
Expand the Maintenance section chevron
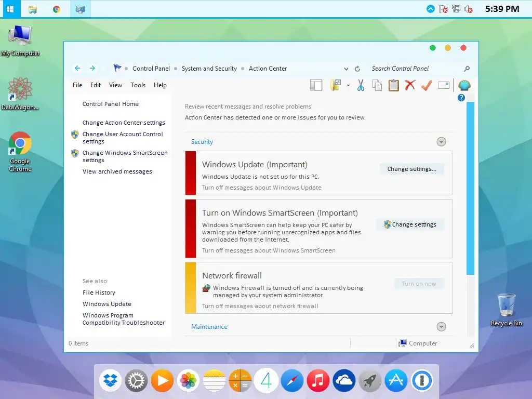(441, 326)
